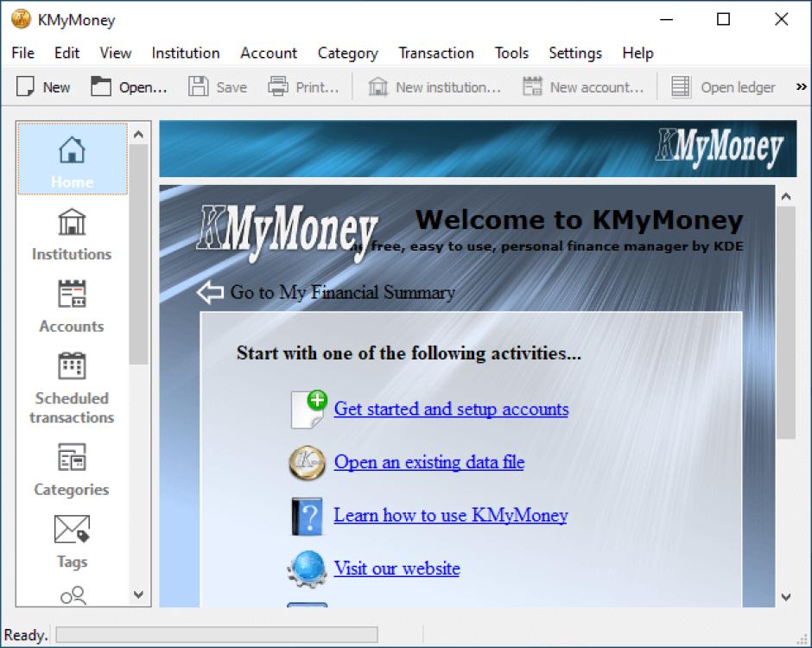Open the Categories view
This screenshot has height=648, width=812.
point(72,469)
